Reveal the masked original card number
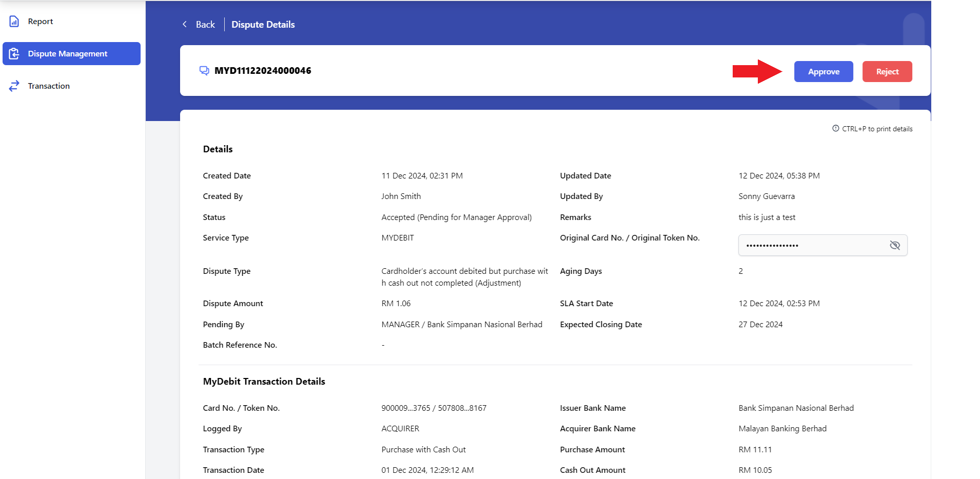 click(895, 245)
